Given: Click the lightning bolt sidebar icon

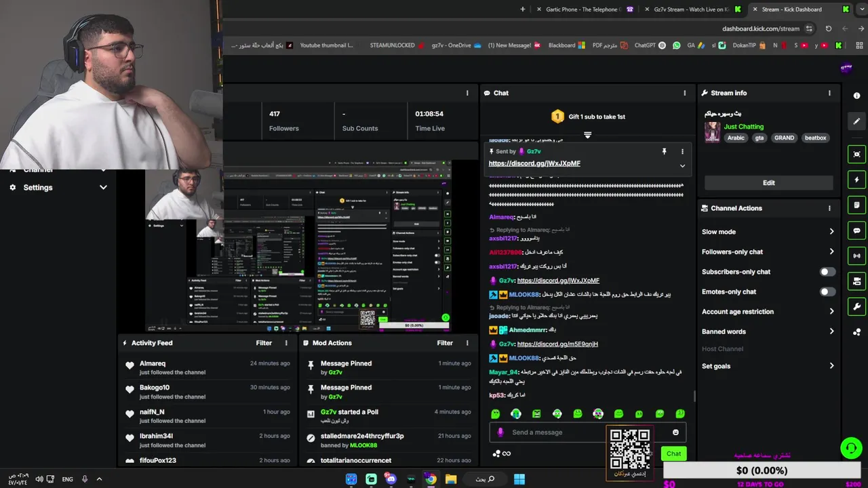Looking at the screenshot, I should tap(856, 180).
